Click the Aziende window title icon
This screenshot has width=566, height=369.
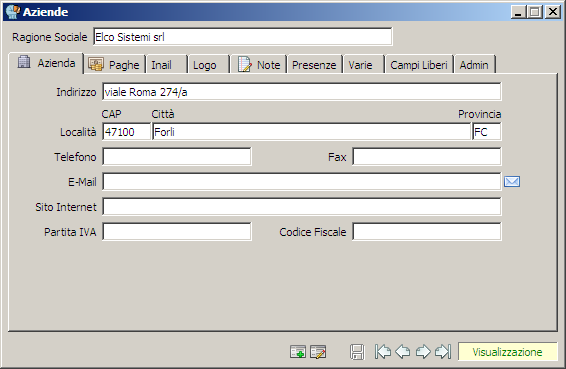13,12
